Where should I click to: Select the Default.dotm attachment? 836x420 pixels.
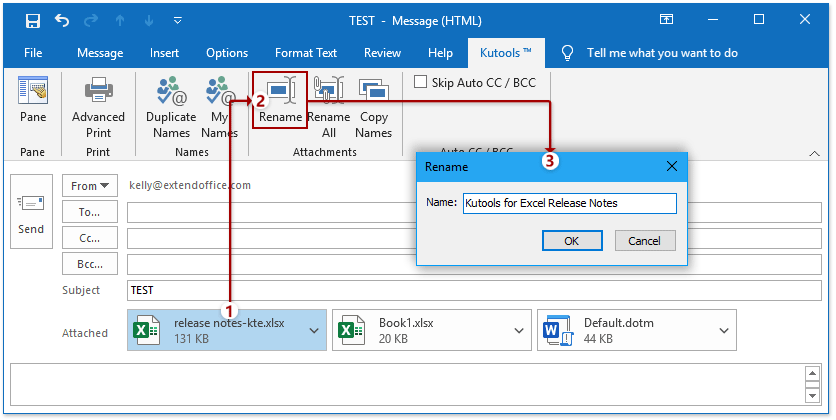coord(637,330)
